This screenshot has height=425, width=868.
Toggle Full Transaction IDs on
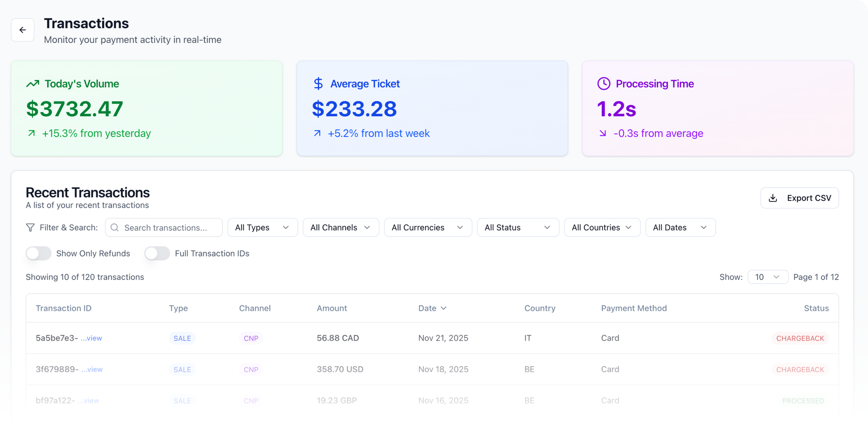point(157,253)
